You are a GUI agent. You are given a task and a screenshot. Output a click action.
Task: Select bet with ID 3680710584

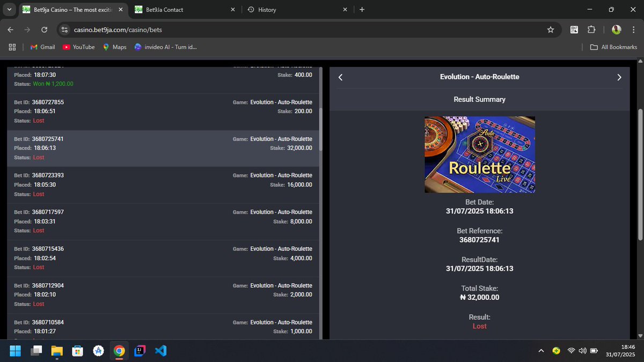(163, 327)
